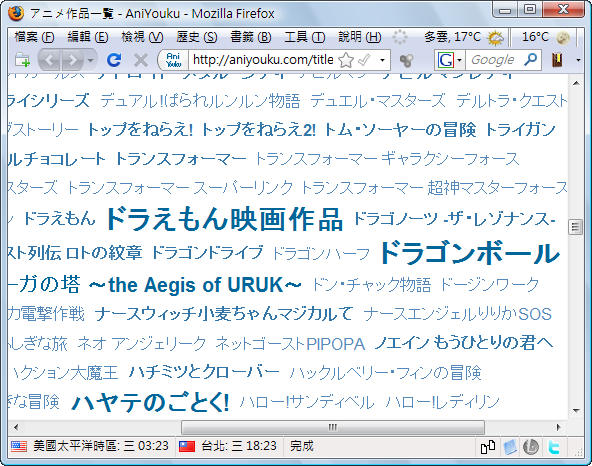The image size is (592, 466).
Task: Open the ネオ アンジェリーク link
Action: 142,344
